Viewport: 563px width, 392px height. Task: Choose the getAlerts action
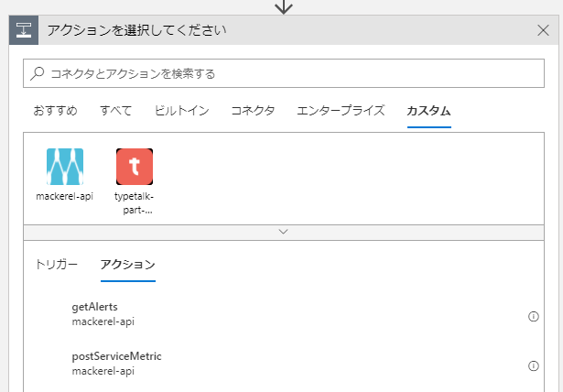[x=284, y=314]
